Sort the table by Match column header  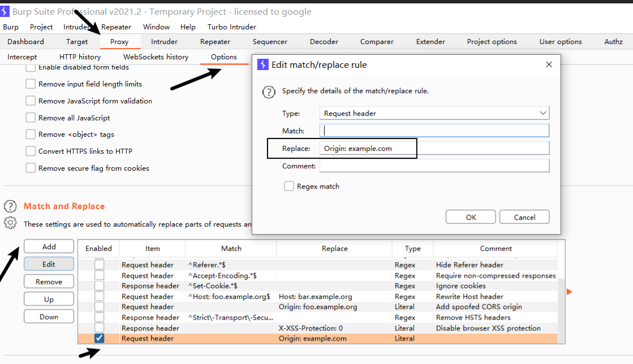tap(231, 249)
